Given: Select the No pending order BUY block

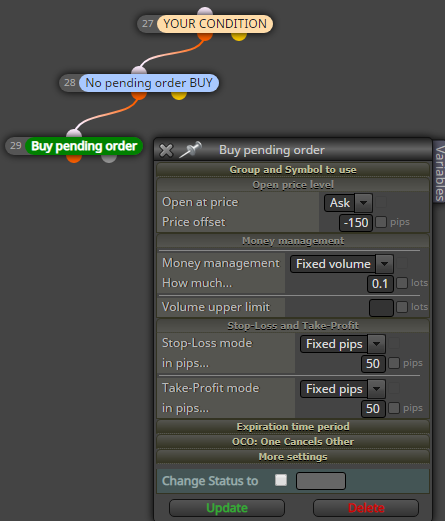Looking at the screenshot, I should pos(149,83).
